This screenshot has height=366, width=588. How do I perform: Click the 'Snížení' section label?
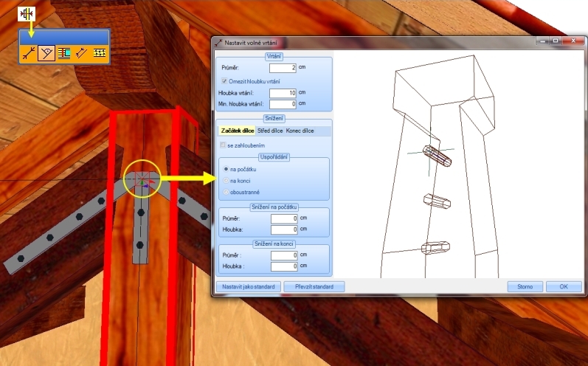tap(274, 119)
